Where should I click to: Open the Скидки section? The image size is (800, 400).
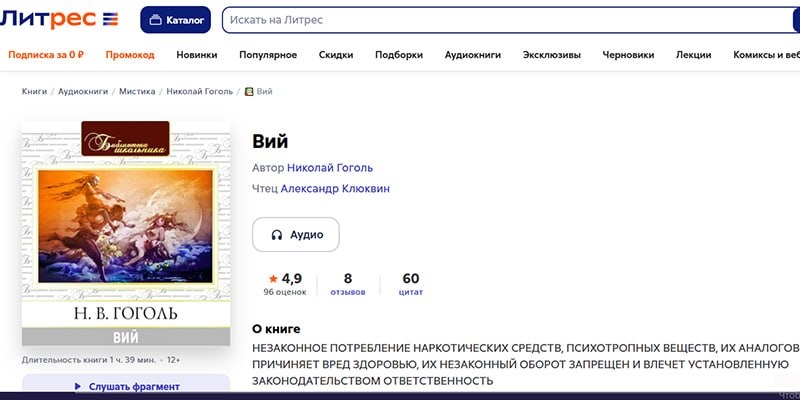(336, 55)
